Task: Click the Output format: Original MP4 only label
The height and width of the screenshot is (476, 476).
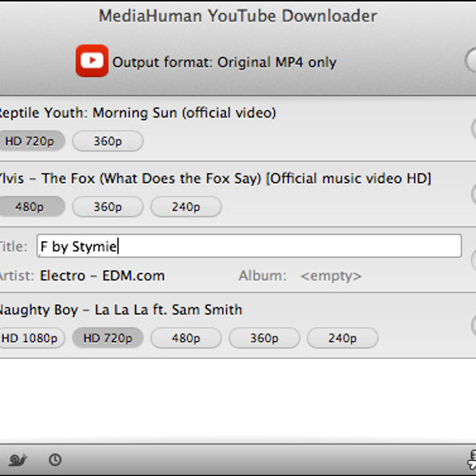Action: point(225,62)
